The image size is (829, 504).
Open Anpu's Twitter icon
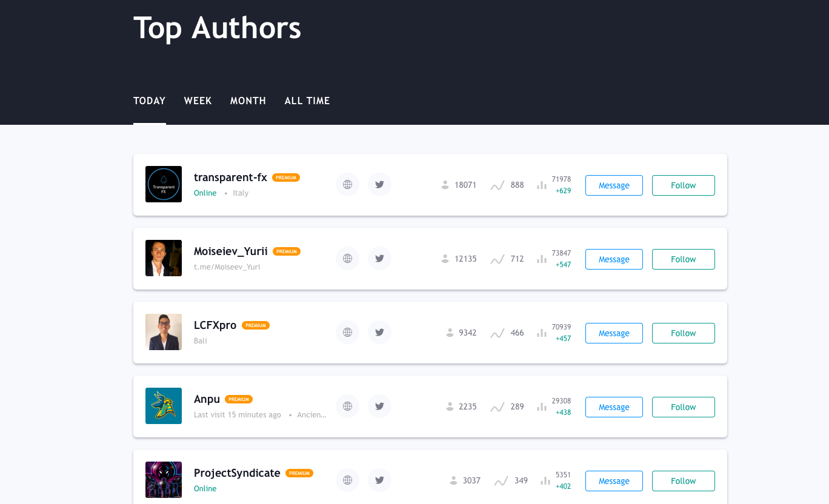pos(379,406)
